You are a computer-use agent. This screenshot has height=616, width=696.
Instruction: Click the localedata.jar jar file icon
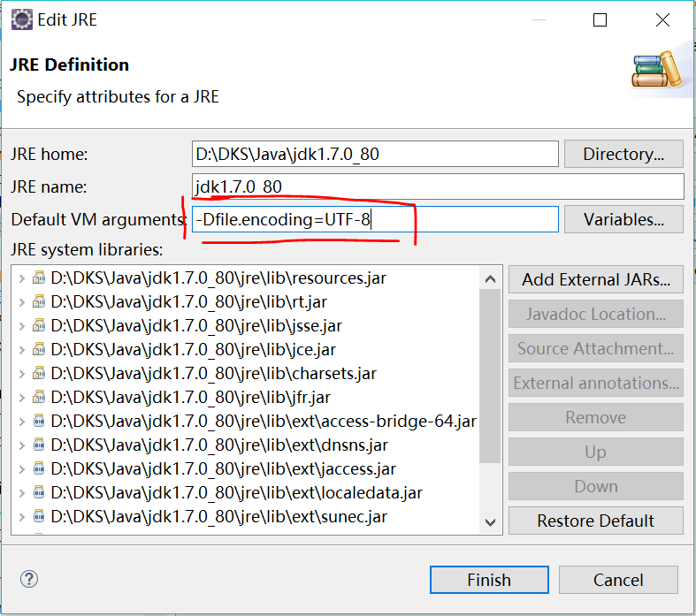(39, 492)
